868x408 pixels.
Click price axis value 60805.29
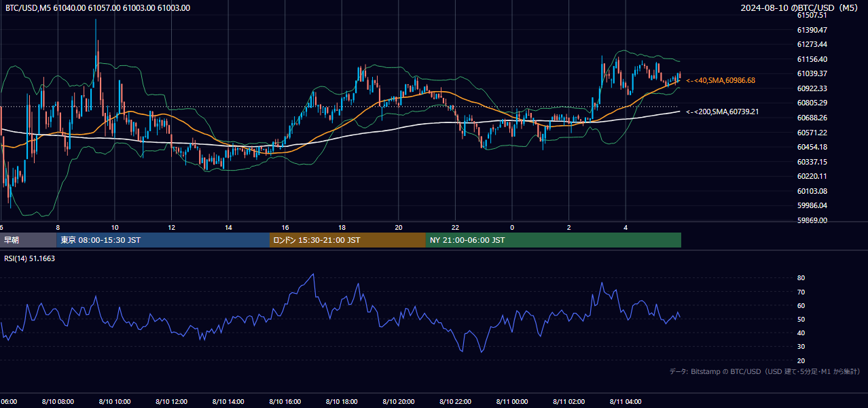(811, 103)
